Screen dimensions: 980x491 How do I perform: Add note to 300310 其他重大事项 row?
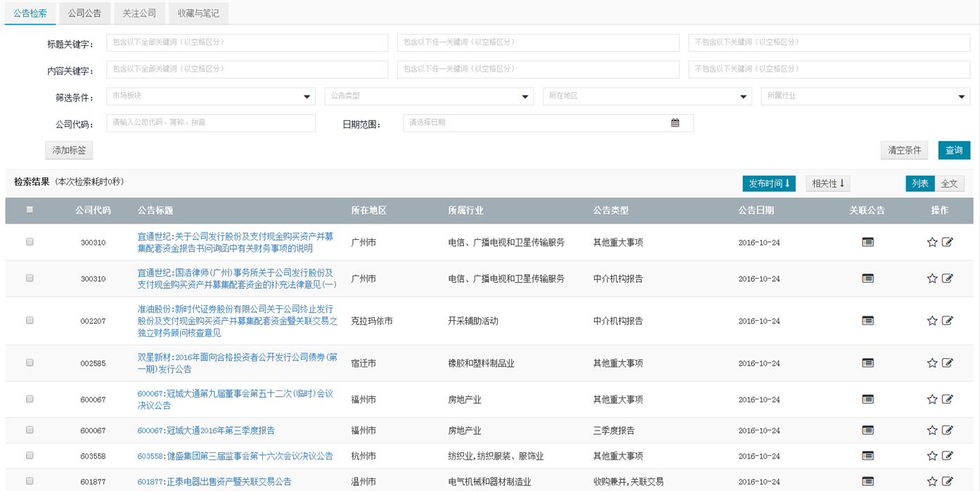click(948, 242)
